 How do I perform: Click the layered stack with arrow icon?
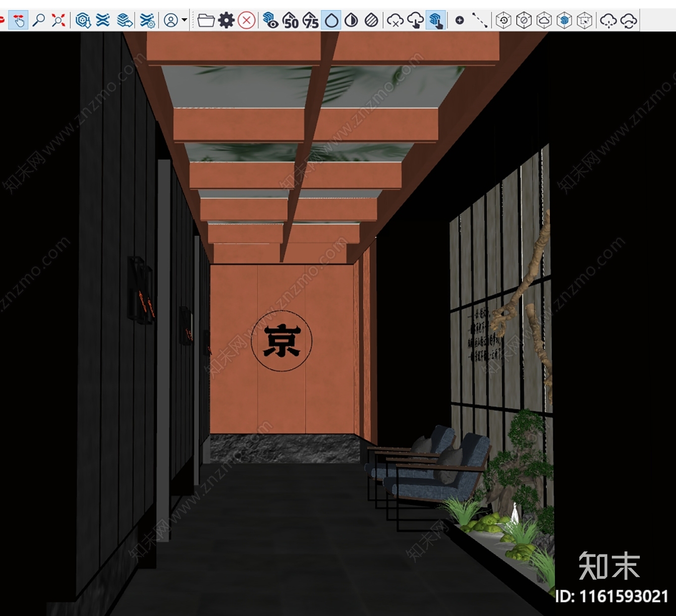pyautogui.click(x=125, y=20)
